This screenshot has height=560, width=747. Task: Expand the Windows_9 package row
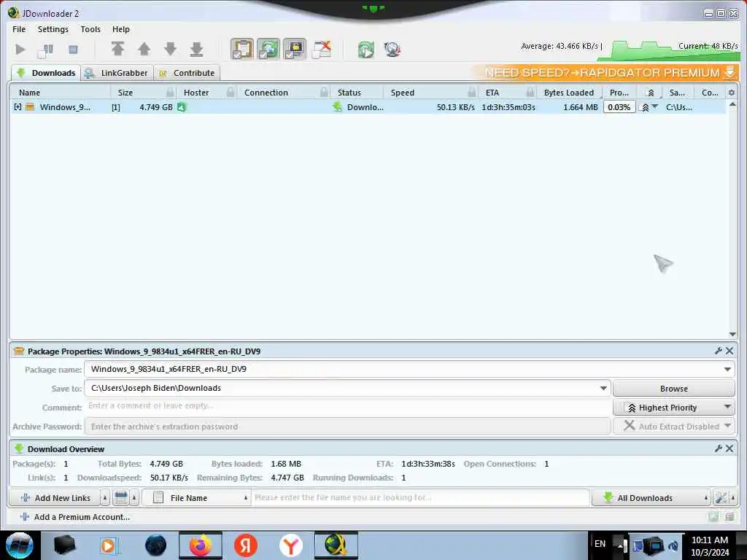tap(18, 106)
